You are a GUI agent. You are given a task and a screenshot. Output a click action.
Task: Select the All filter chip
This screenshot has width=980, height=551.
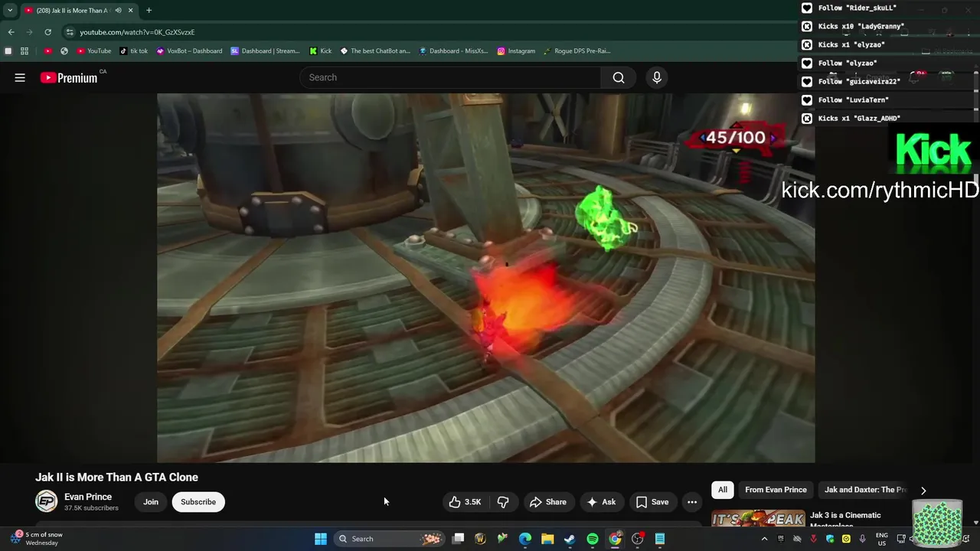(x=723, y=490)
